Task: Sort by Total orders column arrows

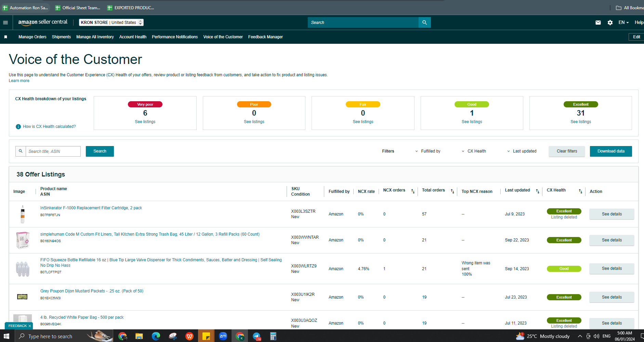Action: point(452,191)
